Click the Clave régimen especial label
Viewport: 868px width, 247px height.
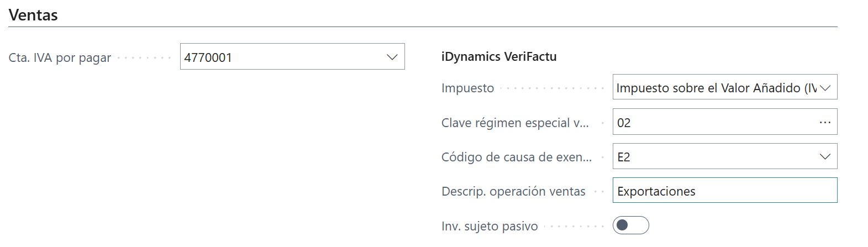(x=515, y=123)
